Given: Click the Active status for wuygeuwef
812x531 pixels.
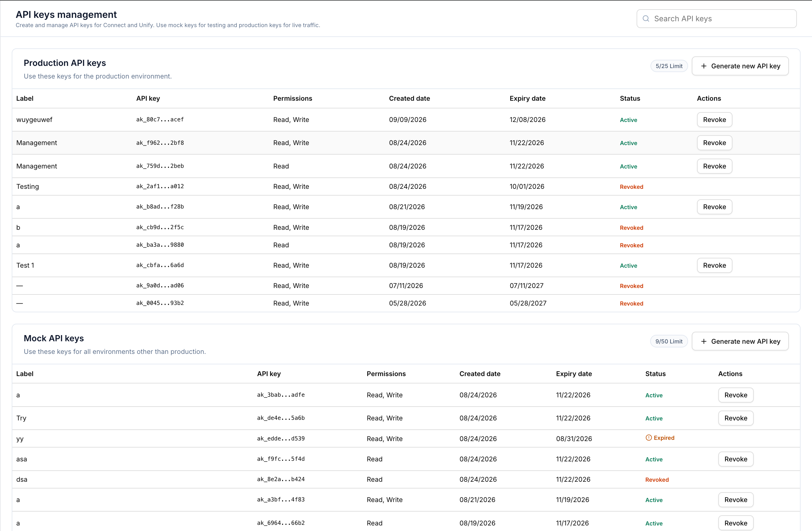Looking at the screenshot, I should [x=629, y=120].
